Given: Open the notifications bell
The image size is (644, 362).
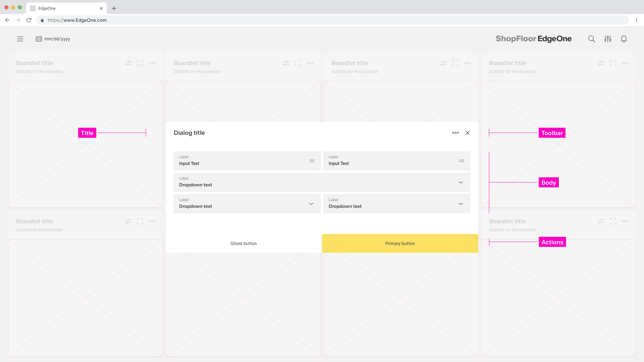Looking at the screenshot, I should (x=624, y=39).
